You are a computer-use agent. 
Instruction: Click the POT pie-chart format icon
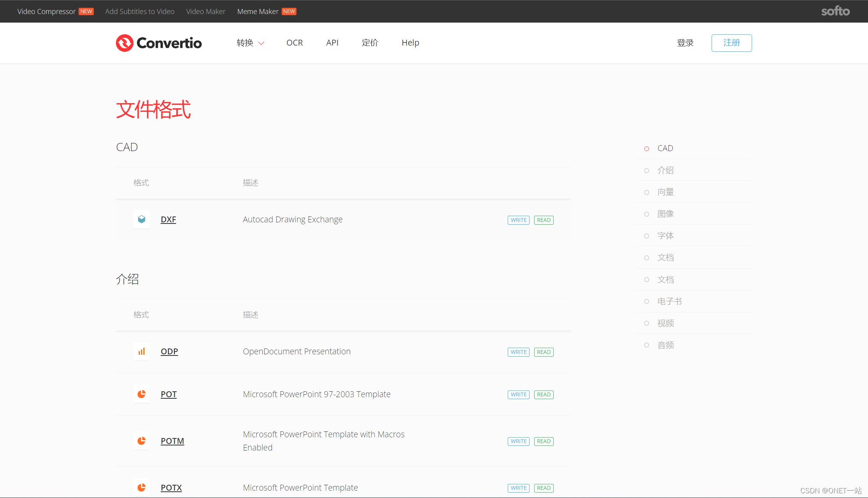point(141,394)
